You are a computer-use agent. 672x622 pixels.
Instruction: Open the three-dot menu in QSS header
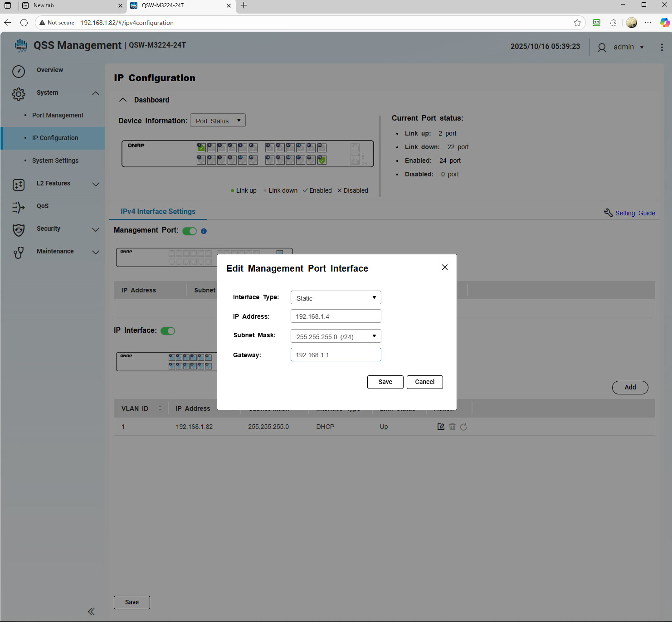click(662, 47)
